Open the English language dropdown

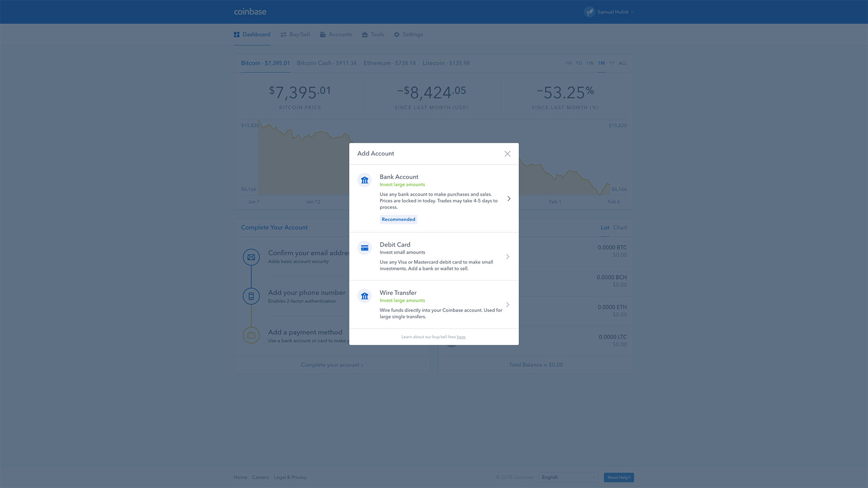(568, 477)
